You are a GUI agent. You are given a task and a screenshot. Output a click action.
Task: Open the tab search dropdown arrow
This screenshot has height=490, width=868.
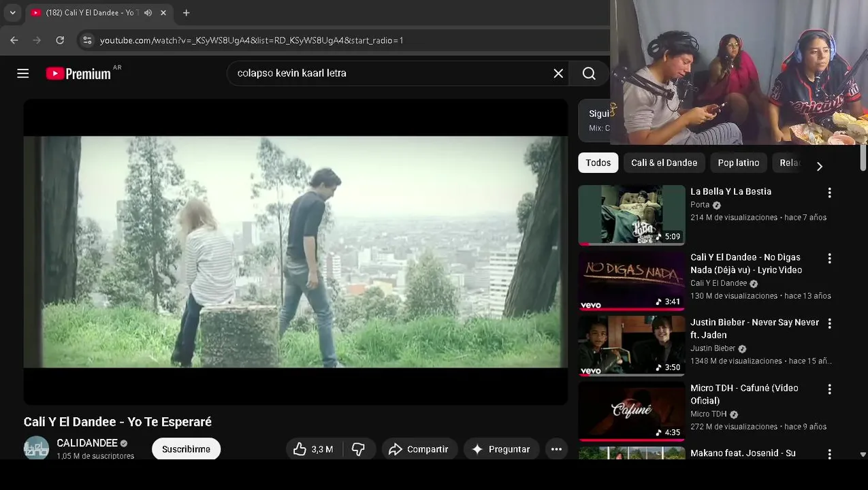point(12,13)
